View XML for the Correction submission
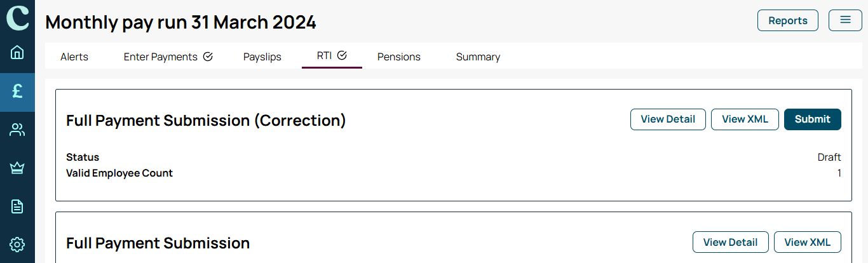The image size is (868, 263). (745, 119)
